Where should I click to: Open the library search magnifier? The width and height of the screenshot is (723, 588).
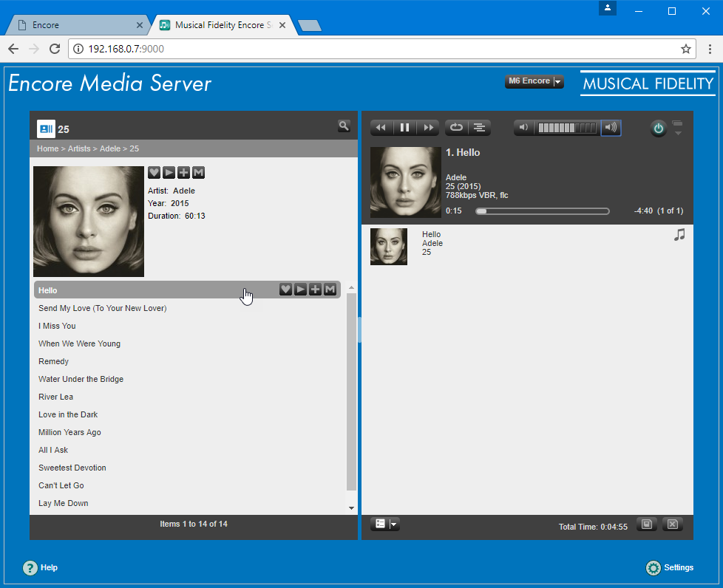point(344,126)
